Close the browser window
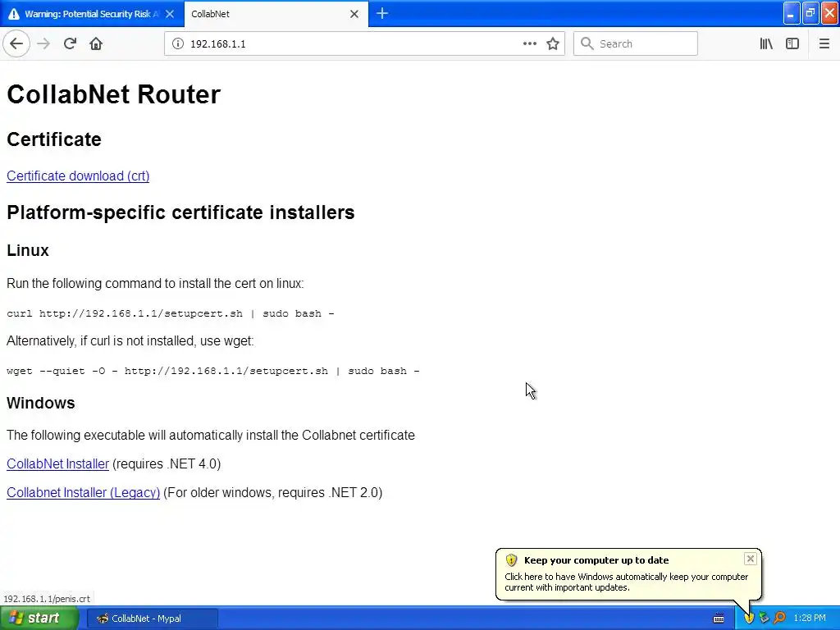Screen dimensions: 840x630 [830, 13]
